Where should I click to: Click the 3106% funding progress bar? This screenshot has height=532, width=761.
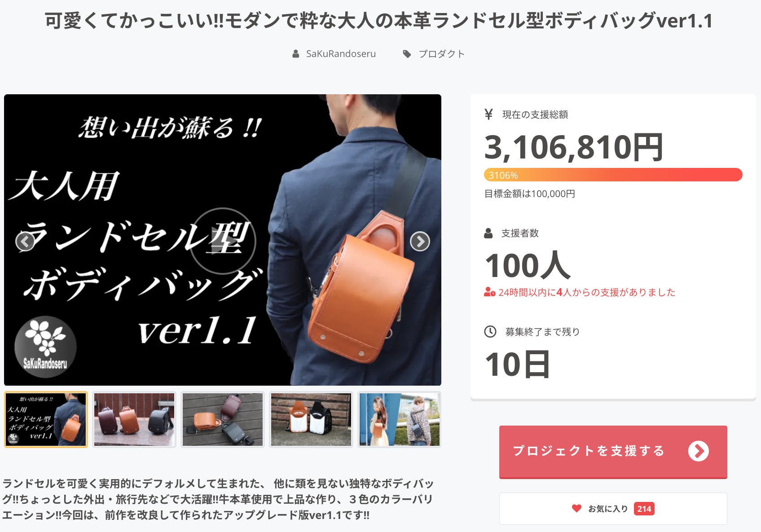click(613, 175)
